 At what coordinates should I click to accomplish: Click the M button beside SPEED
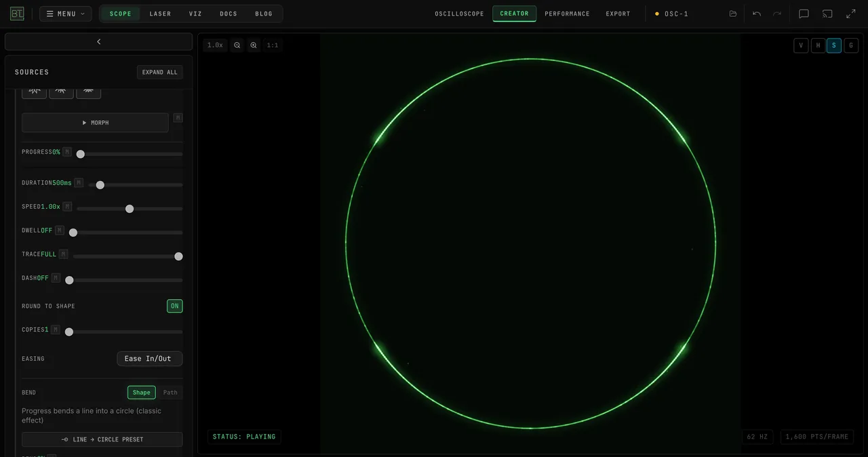point(67,206)
